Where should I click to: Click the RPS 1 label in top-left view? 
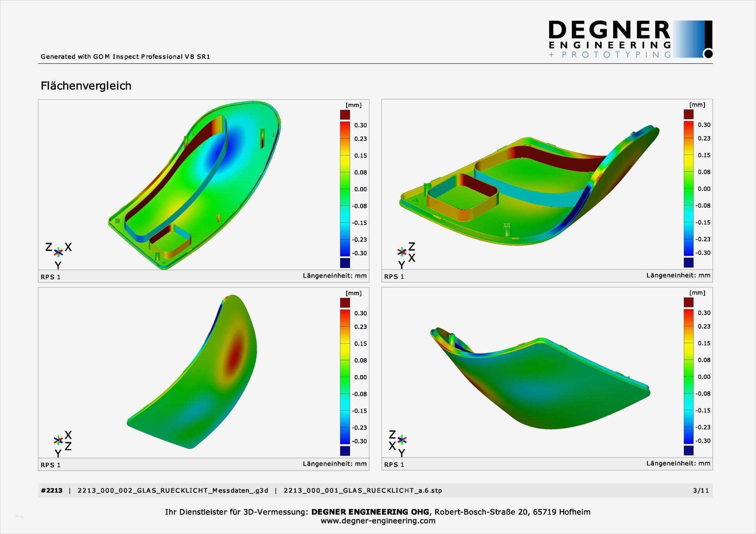click(50, 277)
